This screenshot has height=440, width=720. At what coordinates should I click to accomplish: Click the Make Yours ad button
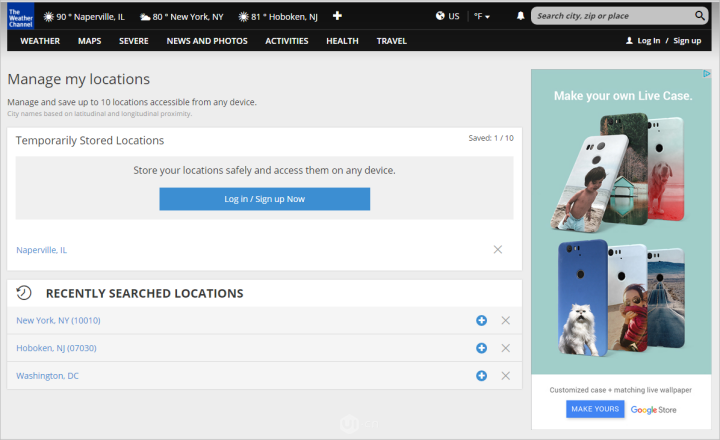click(595, 409)
